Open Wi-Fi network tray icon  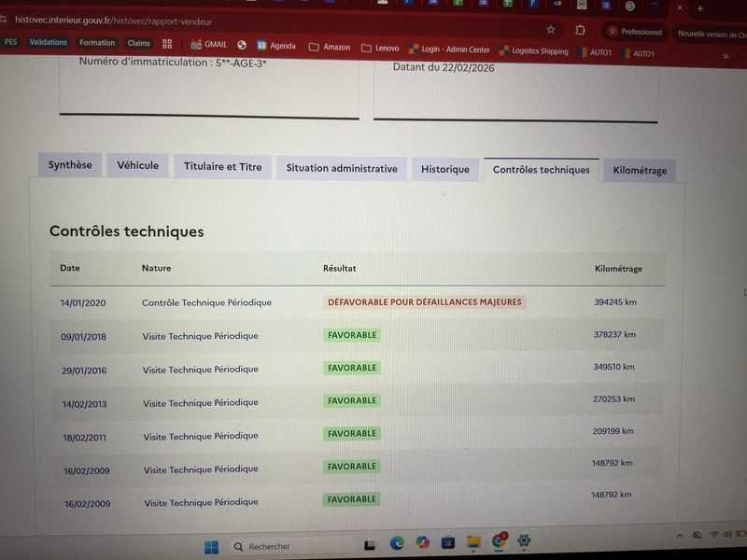[x=714, y=535]
